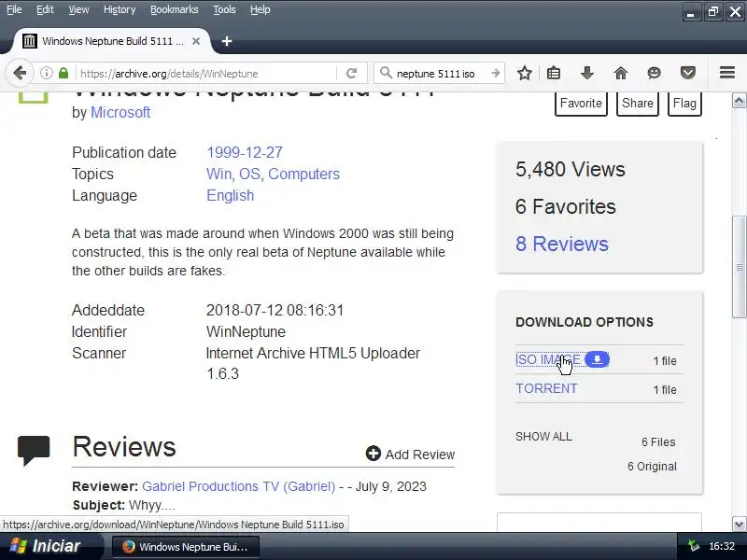Open the Computers topic link

click(x=304, y=175)
